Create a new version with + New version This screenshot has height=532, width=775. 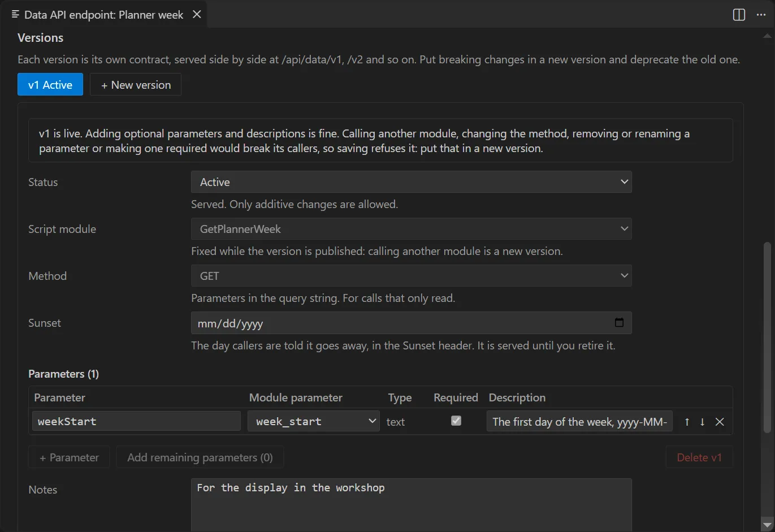click(x=136, y=84)
